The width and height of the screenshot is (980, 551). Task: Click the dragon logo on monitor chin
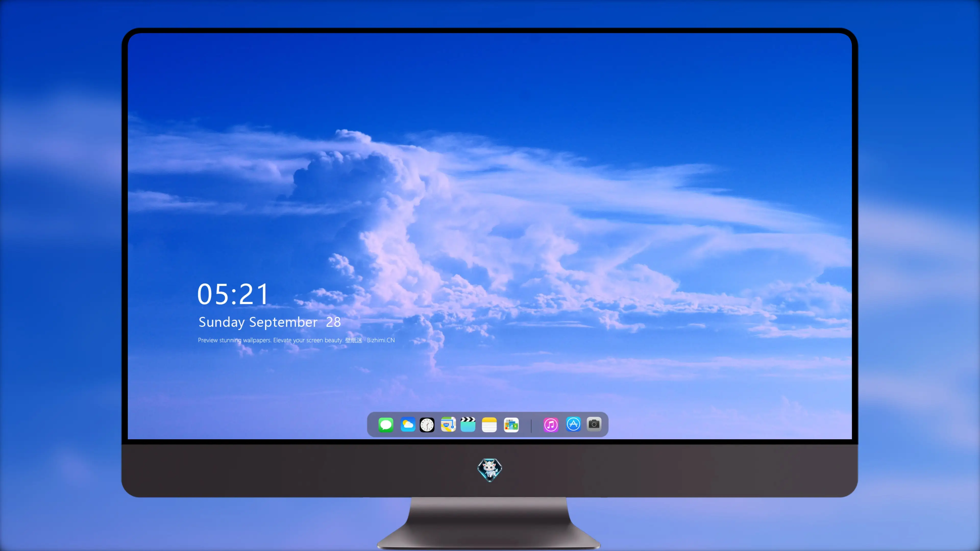point(490,470)
